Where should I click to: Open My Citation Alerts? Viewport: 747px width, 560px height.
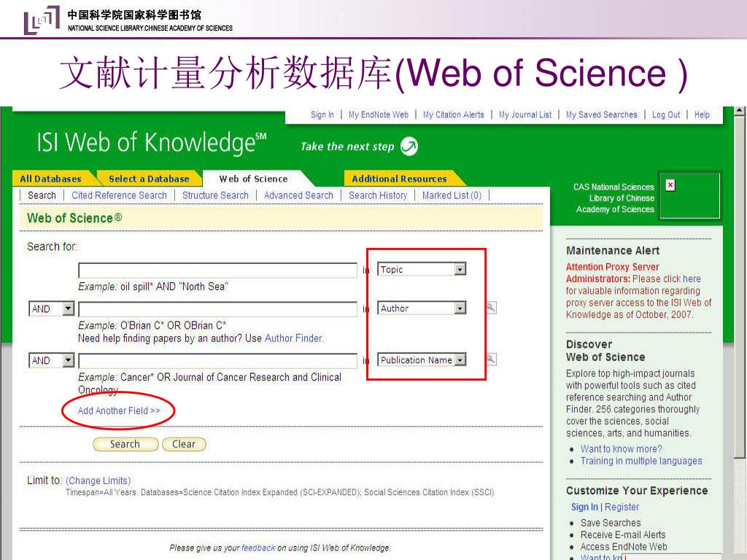click(x=454, y=114)
